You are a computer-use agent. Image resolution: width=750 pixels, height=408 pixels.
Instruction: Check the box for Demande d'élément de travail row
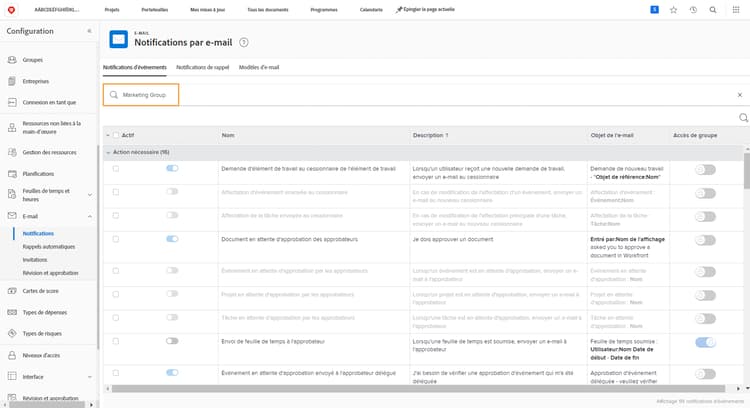(x=116, y=169)
